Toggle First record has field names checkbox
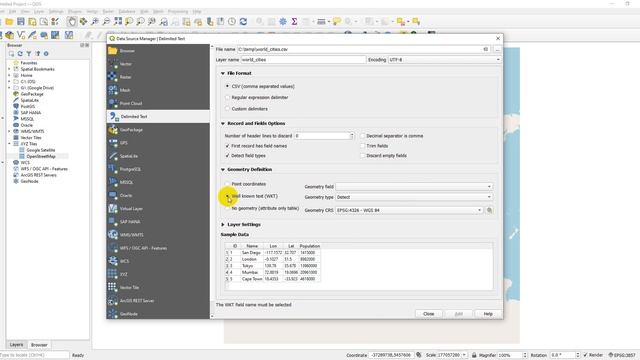The height and width of the screenshot is (360, 640). [x=227, y=146]
